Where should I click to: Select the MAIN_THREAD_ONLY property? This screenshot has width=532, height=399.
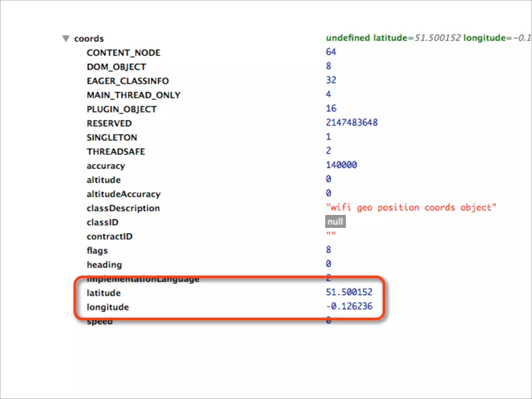pyautogui.click(x=134, y=95)
